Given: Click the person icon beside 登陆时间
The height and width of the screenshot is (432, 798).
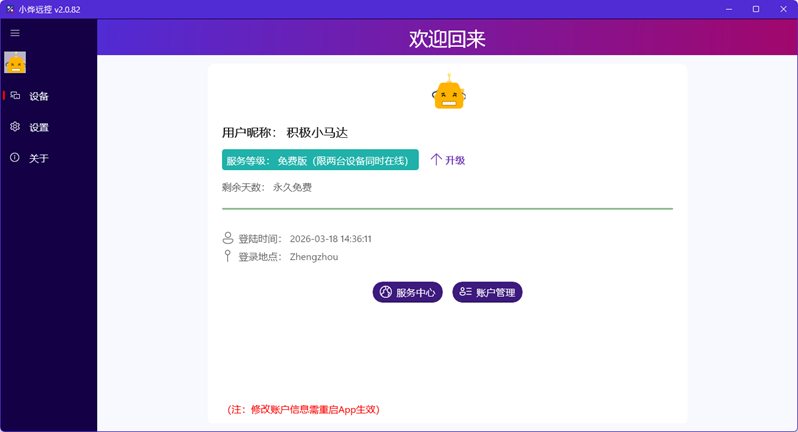Looking at the screenshot, I should (x=228, y=239).
